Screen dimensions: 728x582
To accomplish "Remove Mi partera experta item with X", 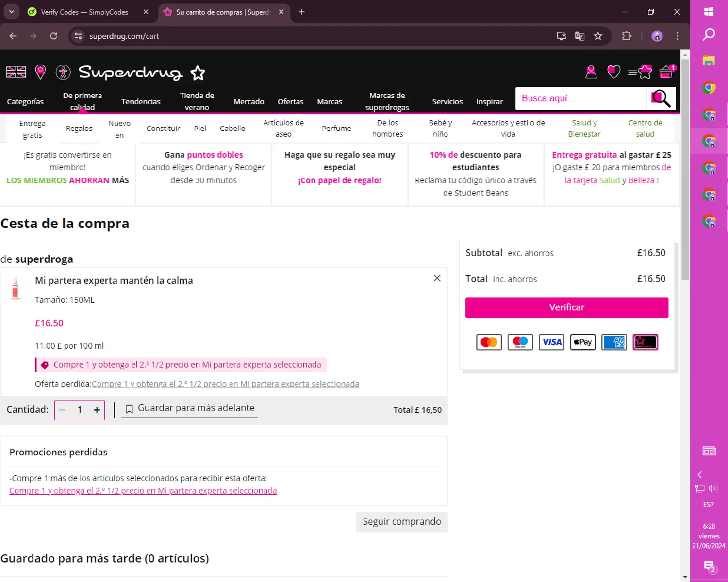I will 437,278.
